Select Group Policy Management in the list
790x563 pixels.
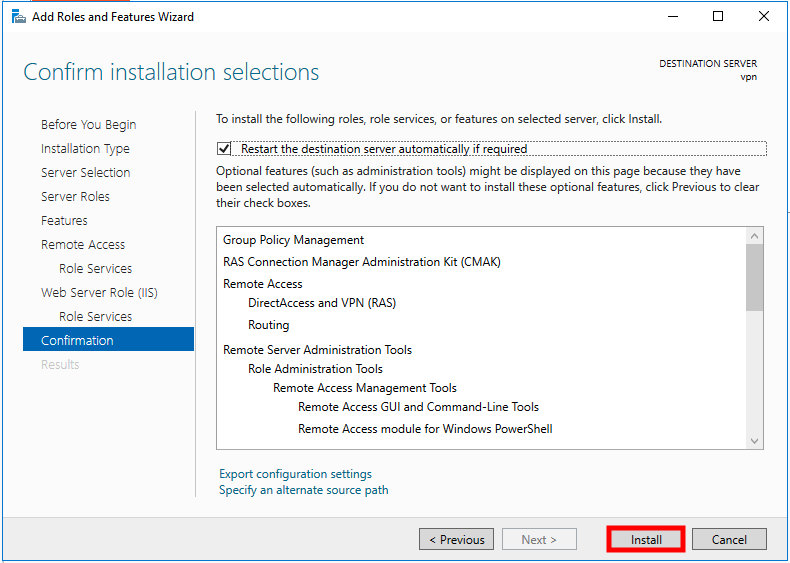(x=293, y=240)
